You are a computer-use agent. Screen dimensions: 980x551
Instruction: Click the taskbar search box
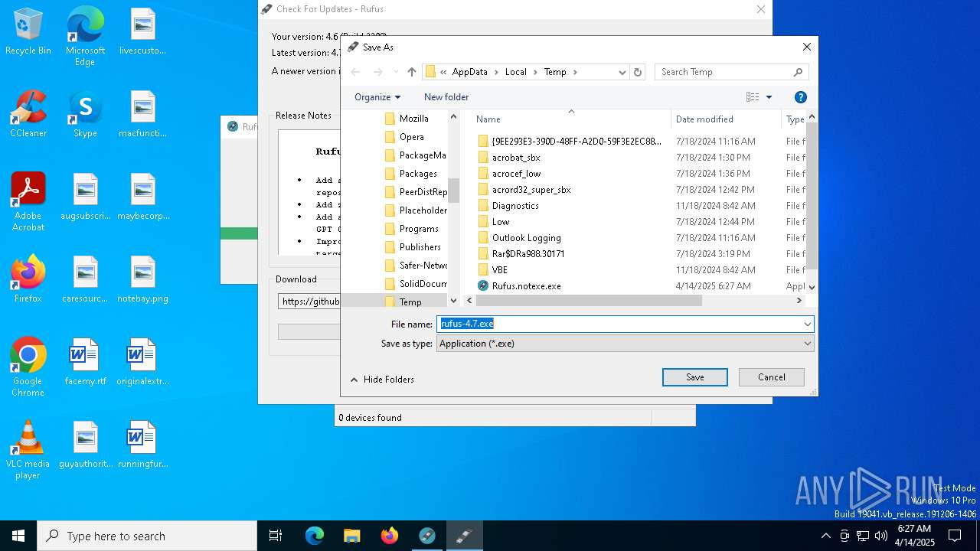tap(147, 536)
